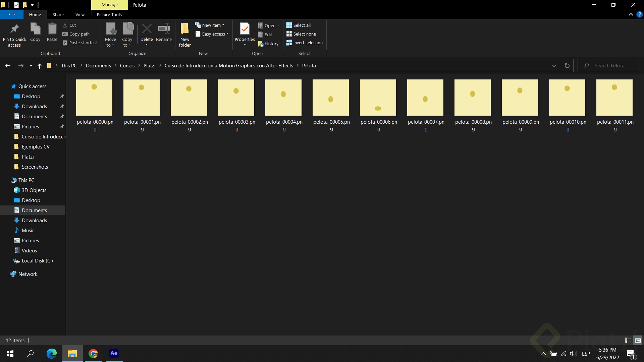Launch After Effects from the taskbar
This screenshot has width=644, height=362.
[x=114, y=353]
